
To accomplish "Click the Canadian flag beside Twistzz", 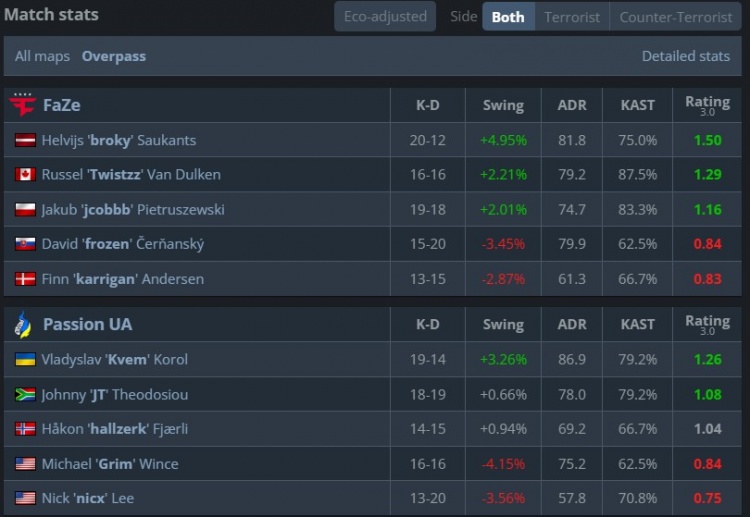I will 25,175.
